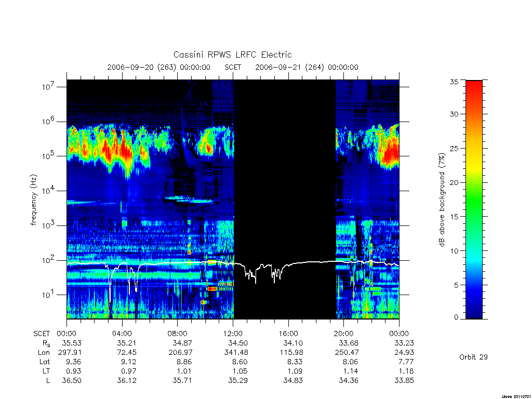The width and height of the screenshot is (532, 399).
Task: Click Lon value 115.98
Action: click(x=291, y=353)
